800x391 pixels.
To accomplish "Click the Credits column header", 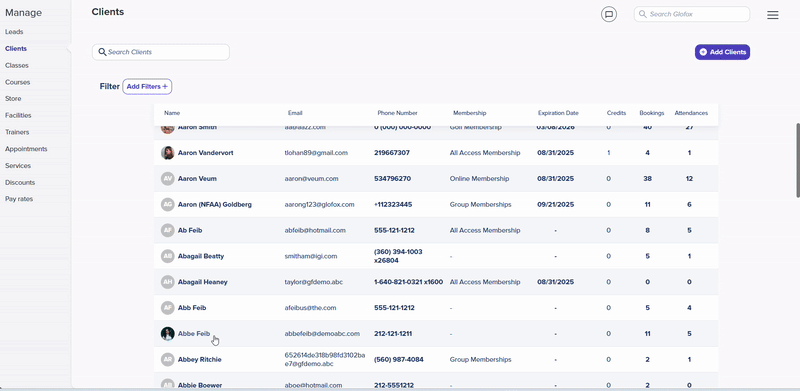I will (616, 113).
